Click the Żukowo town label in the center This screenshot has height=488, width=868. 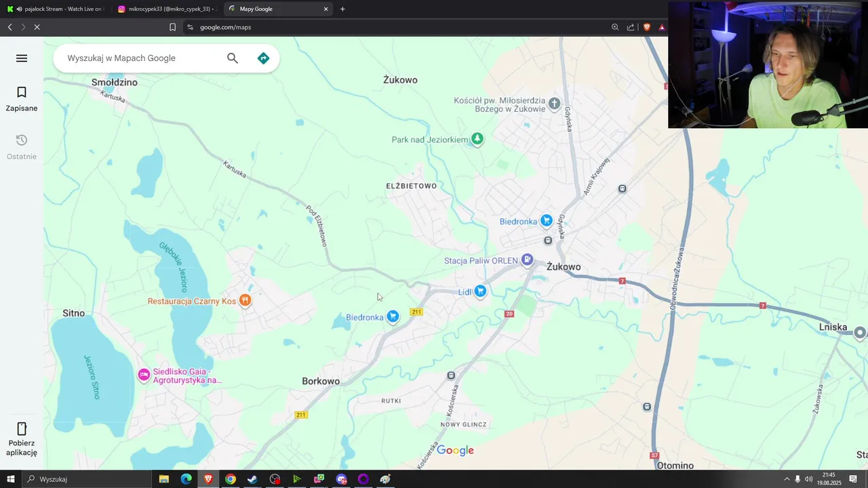click(x=564, y=267)
